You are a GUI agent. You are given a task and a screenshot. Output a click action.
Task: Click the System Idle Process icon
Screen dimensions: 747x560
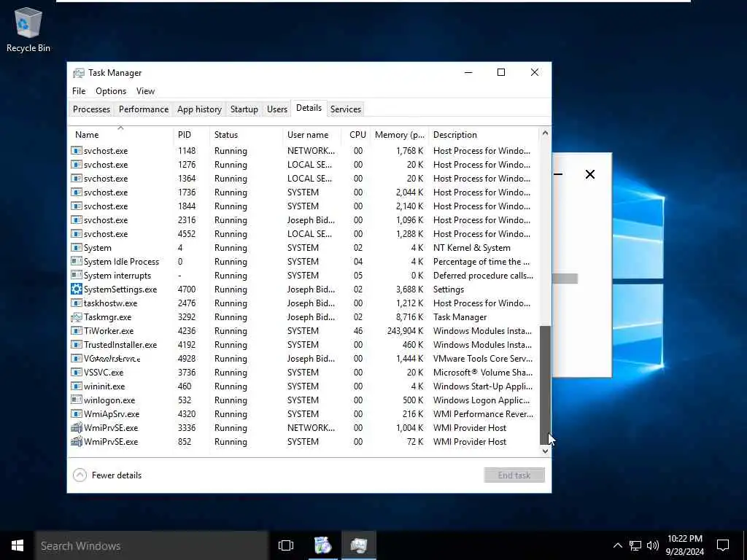(76, 262)
